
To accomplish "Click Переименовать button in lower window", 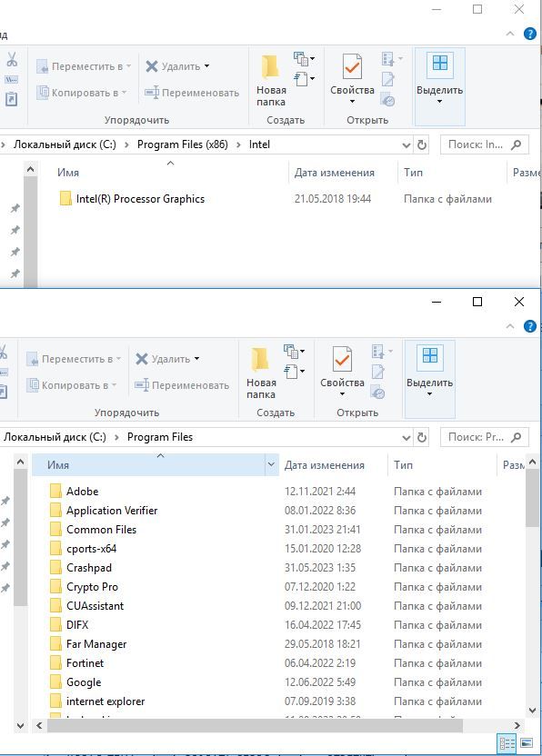I will pyautogui.click(x=182, y=385).
